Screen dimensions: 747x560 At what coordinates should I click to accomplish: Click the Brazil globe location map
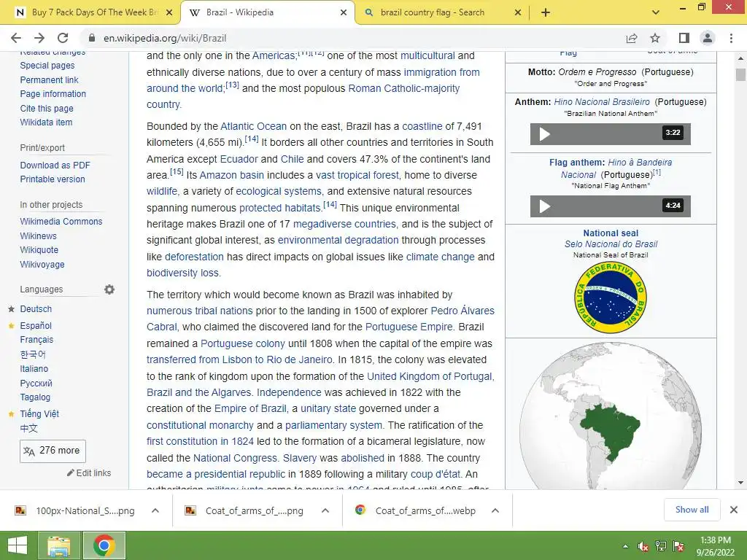pyautogui.click(x=611, y=415)
